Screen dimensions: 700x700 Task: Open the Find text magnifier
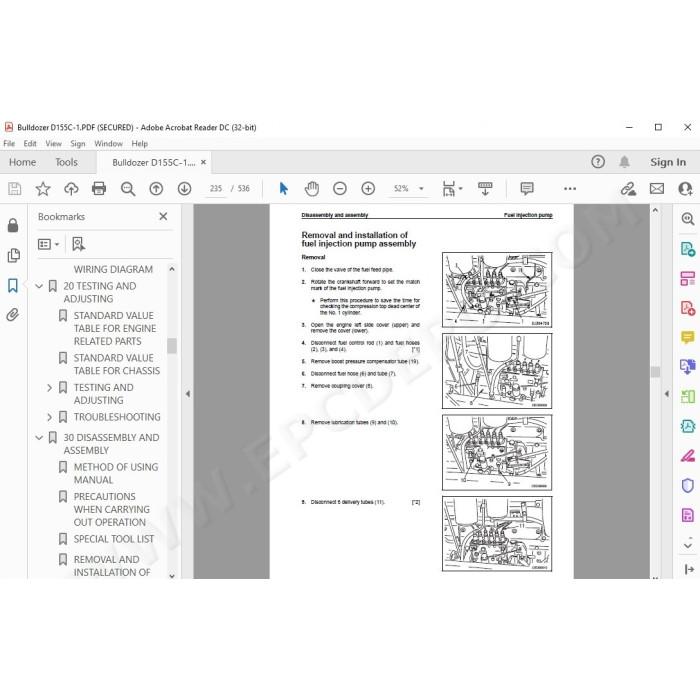[128, 189]
